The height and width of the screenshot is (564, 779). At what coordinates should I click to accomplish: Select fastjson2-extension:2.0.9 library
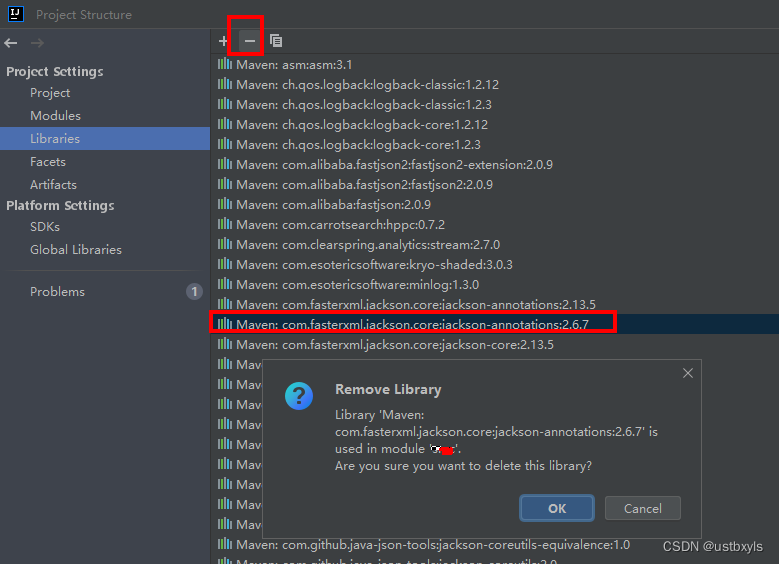(394, 165)
